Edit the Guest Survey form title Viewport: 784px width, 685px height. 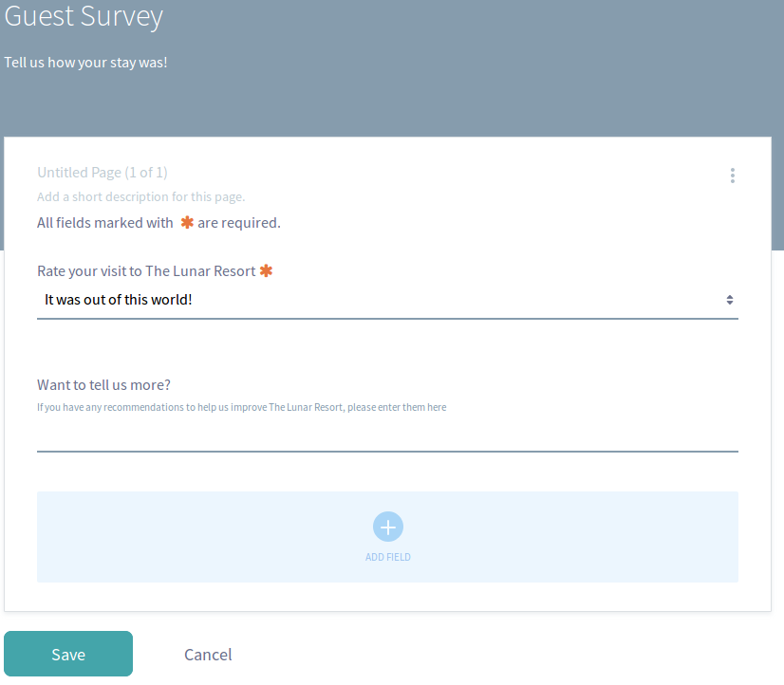(84, 16)
